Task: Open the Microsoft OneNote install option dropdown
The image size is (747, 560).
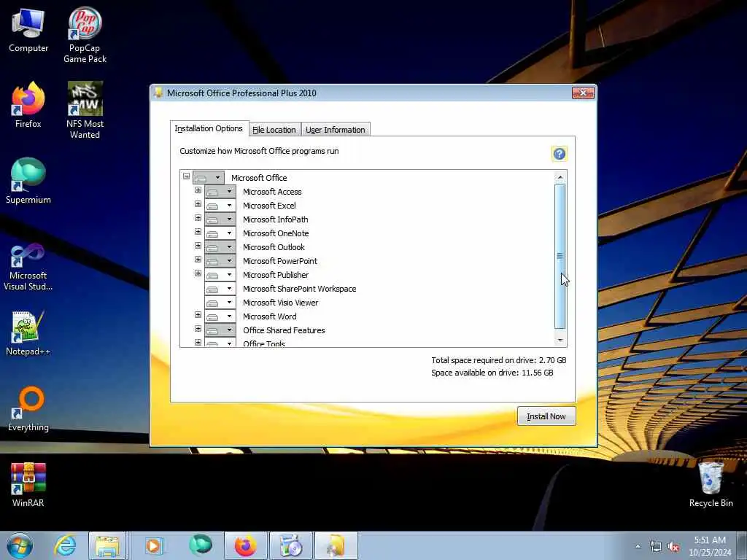Action: tap(220, 233)
